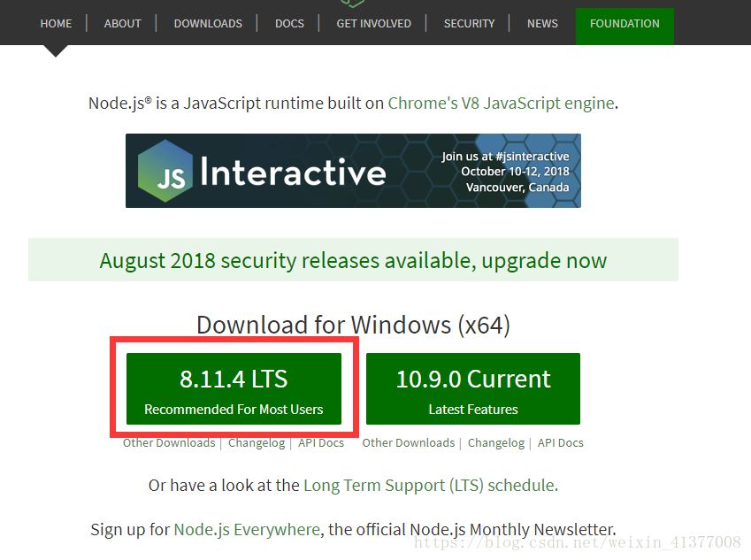This screenshot has height=560, width=751.
Task: Click the green FOUNDATION tab
Action: pyautogui.click(x=625, y=26)
